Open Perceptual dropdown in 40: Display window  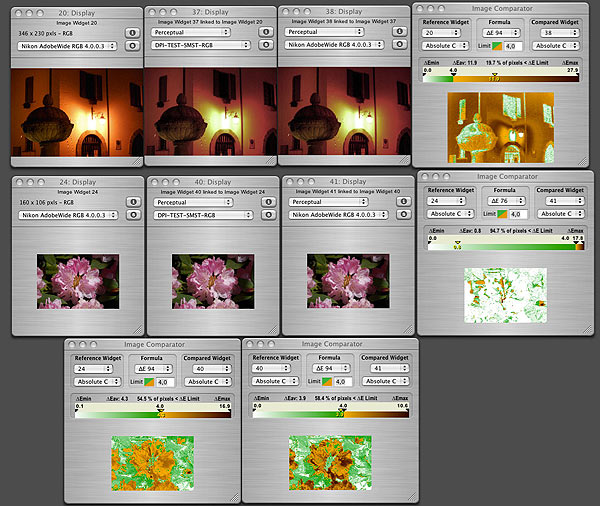193,202
